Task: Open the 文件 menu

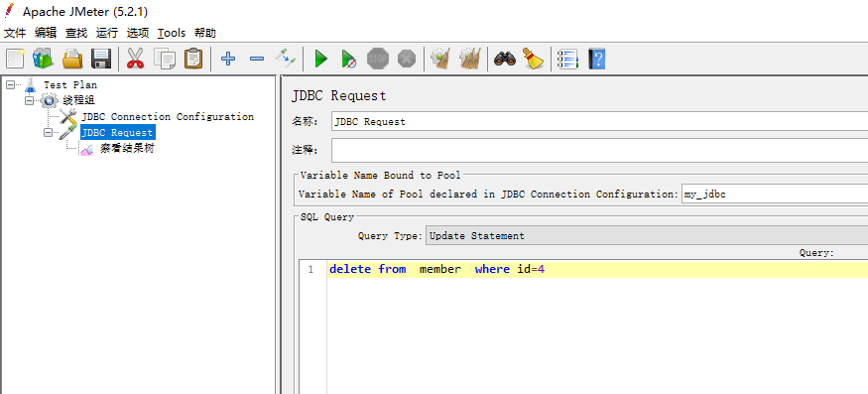Action: [x=15, y=34]
